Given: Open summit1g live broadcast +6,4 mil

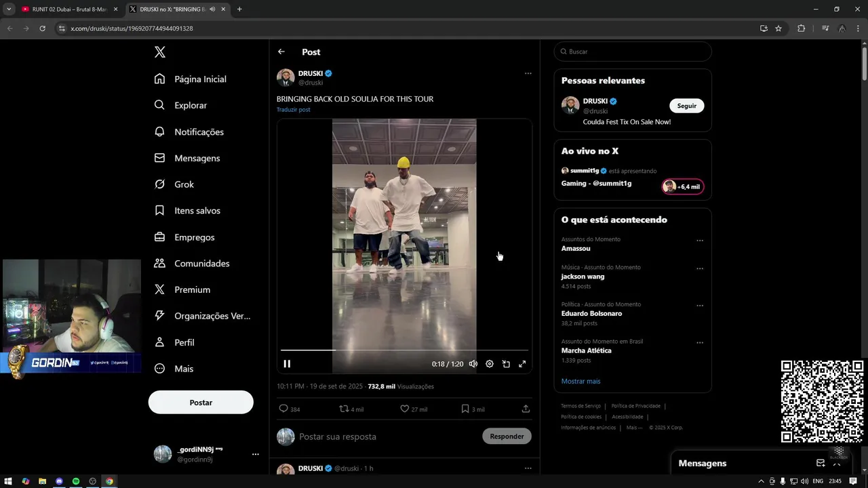Looking at the screenshot, I should (x=683, y=186).
